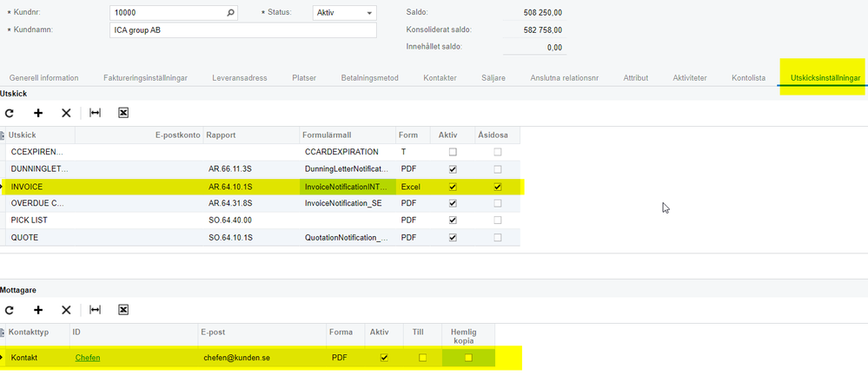This screenshot has width=868, height=382.
Task: Open the Betalningsmetod tab
Action: tap(370, 78)
